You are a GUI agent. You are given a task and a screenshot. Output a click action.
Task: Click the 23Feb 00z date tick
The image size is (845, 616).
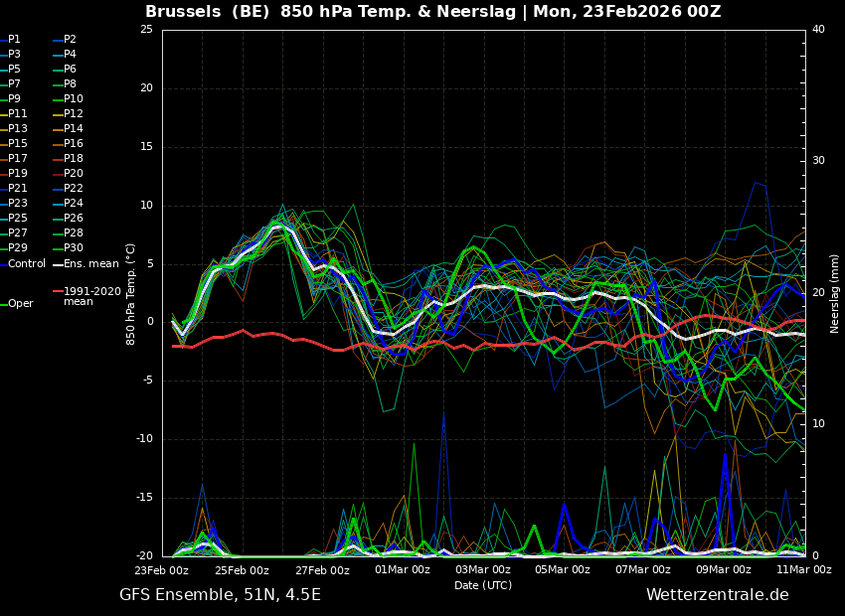(x=162, y=569)
